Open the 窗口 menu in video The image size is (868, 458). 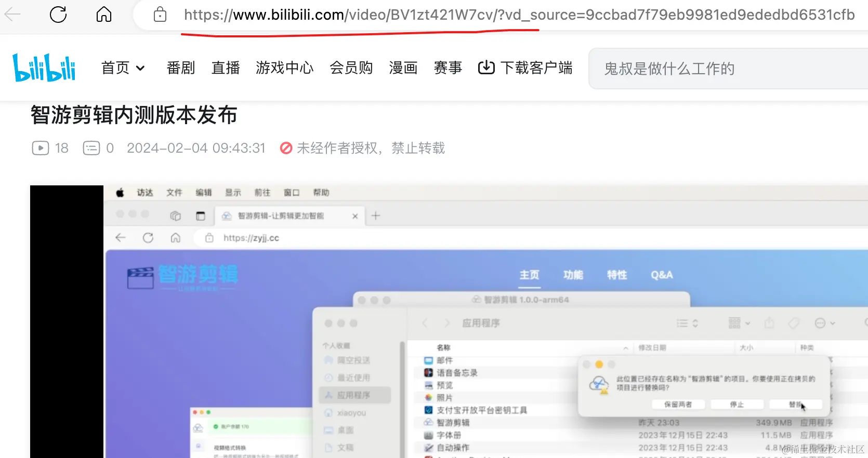[x=292, y=193]
